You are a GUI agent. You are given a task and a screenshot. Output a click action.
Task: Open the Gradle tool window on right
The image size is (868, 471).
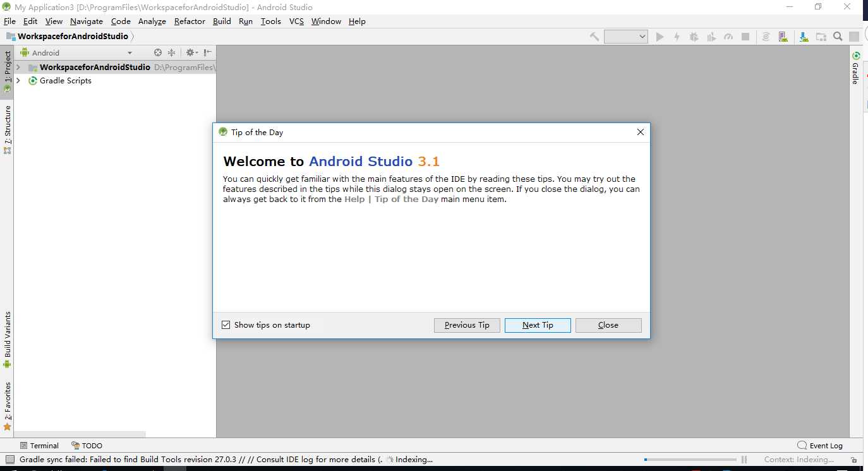[855, 68]
